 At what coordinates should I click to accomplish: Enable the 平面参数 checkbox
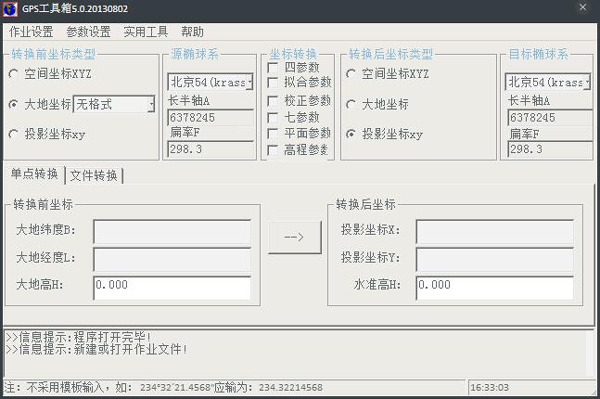tap(273, 134)
